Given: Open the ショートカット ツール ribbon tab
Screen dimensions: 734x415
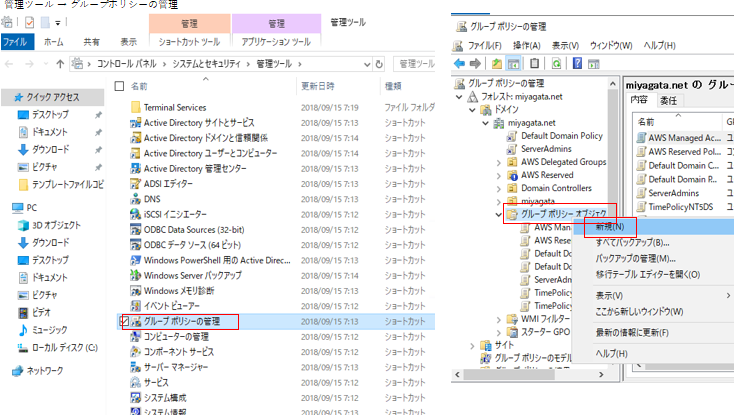Looking at the screenshot, I should tap(189, 42).
